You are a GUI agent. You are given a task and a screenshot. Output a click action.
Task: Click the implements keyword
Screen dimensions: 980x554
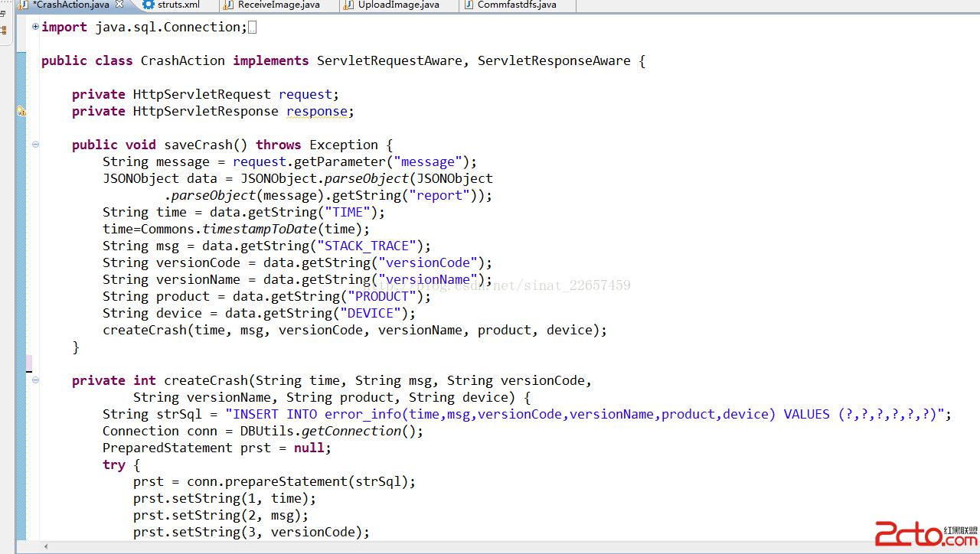click(271, 60)
